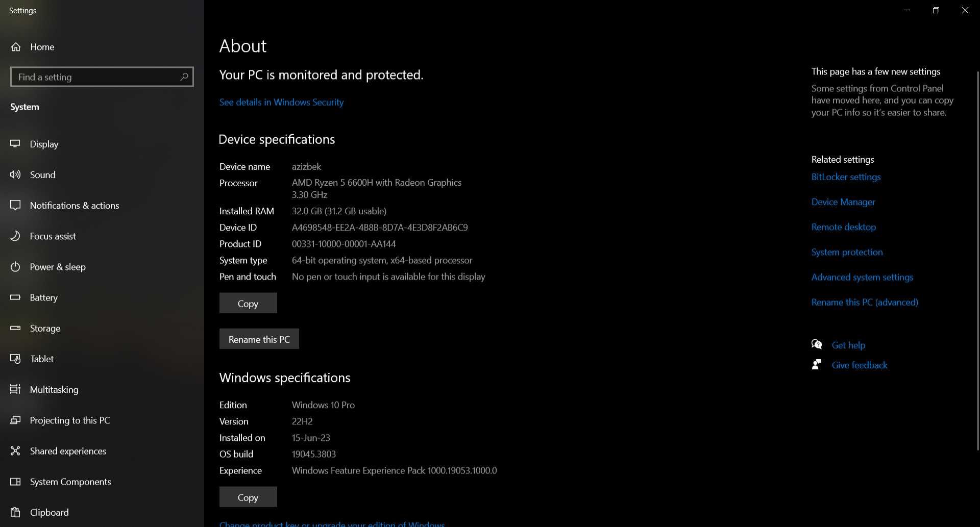980x527 pixels.
Task: Click the Device ID value A4698548-EE2A
Action: pos(380,228)
